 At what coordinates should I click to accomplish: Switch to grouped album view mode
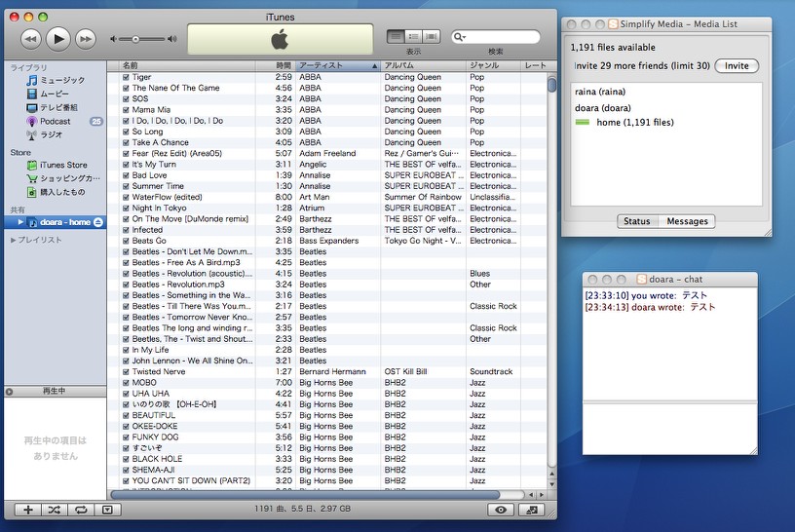coord(414,36)
